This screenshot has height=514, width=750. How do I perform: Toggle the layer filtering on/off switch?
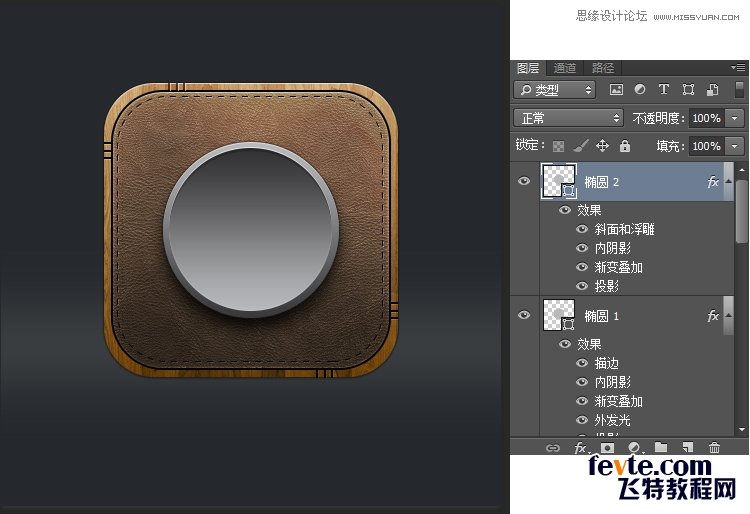[739, 89]
